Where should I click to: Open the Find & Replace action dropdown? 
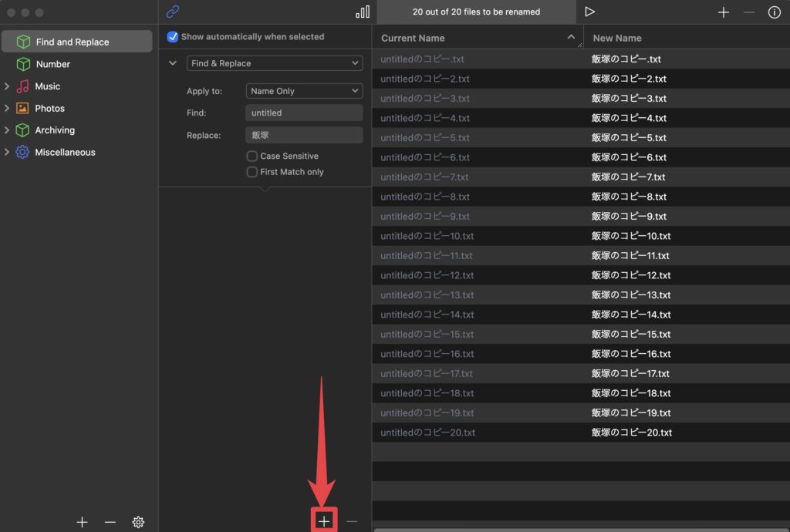[275, 63]
